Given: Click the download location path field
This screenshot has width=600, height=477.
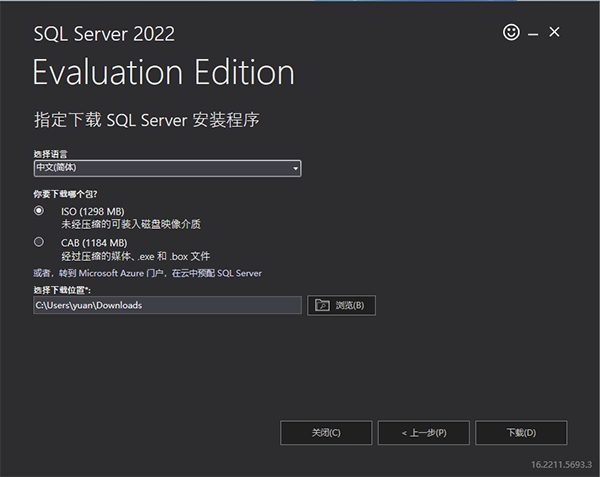Looking at the screenshot, I should (168, 305).
